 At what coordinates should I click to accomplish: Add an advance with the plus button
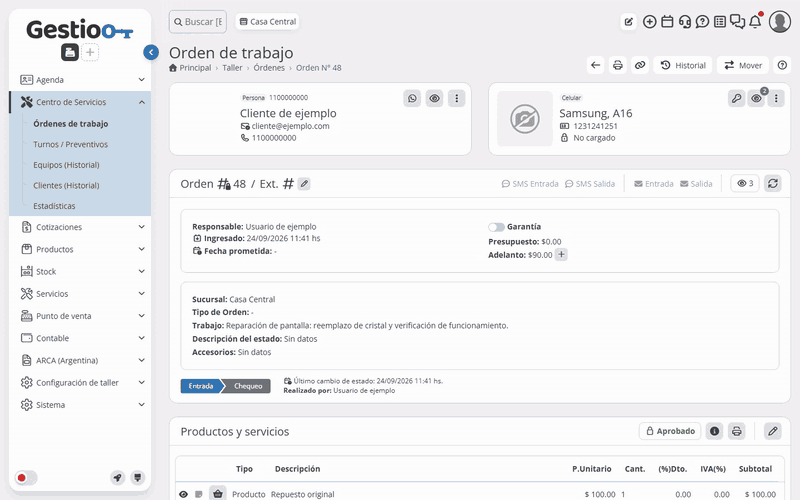(561, 254)
